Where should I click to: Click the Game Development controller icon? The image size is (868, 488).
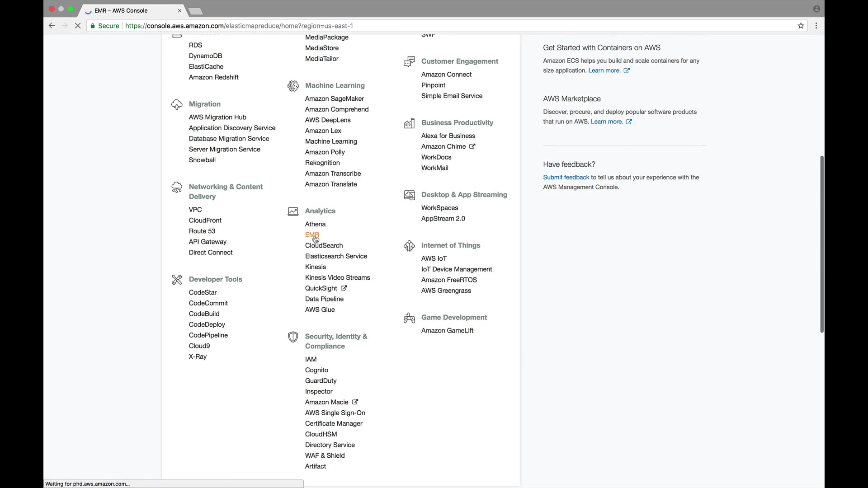coord(409,318)
